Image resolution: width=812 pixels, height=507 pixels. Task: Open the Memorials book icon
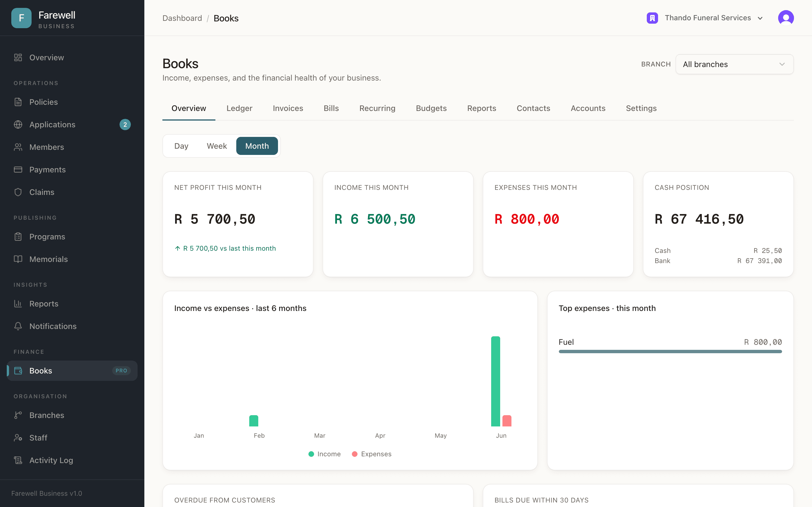click(18, 259)
